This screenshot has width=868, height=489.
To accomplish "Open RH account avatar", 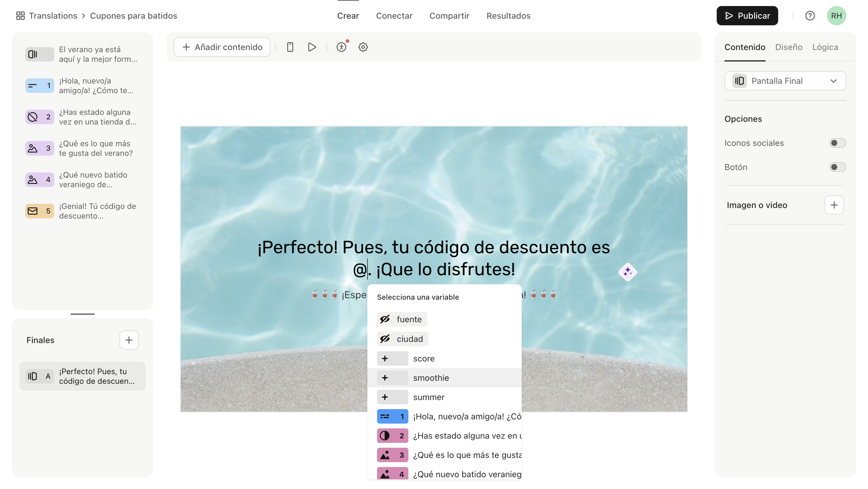I will [836, 16].
